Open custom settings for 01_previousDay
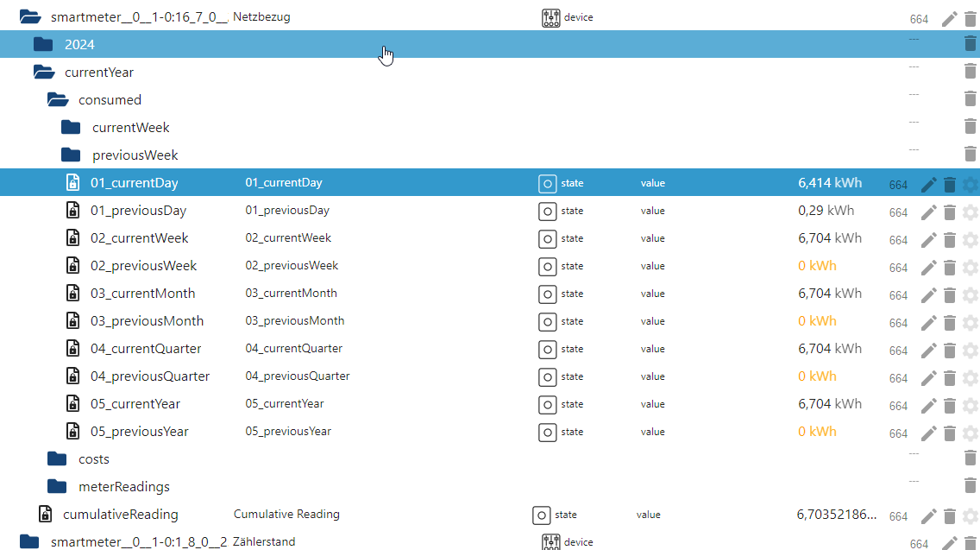 click(x=970, y=212)
